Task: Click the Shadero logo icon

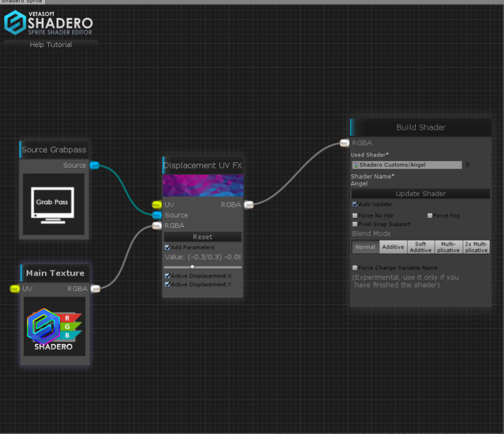Action: [x=15, y=23]
